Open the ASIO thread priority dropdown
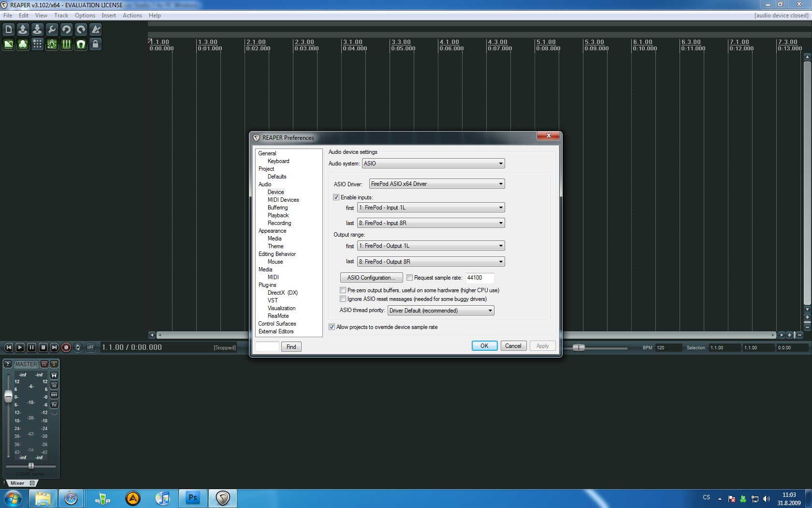 pos(441,311)
